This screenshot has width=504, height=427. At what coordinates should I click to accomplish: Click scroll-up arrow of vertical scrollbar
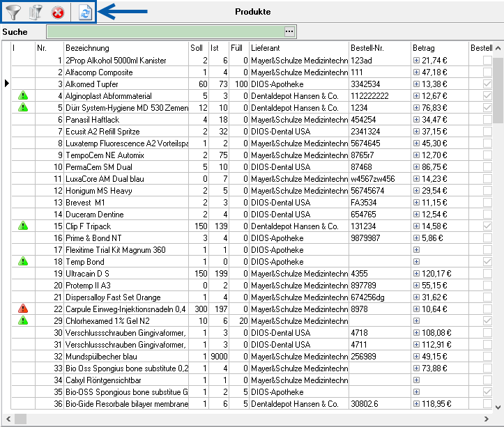click(x=498, y=49)
